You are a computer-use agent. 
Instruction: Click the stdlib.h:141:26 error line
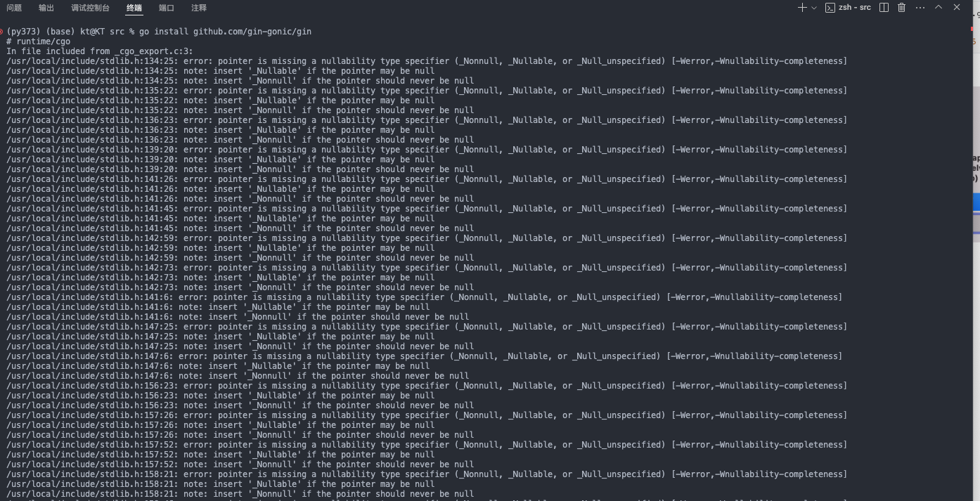coord(427,179)
